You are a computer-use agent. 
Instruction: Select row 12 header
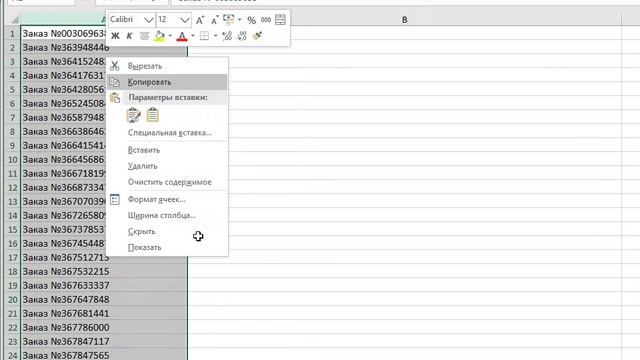[x=12, y=187]
